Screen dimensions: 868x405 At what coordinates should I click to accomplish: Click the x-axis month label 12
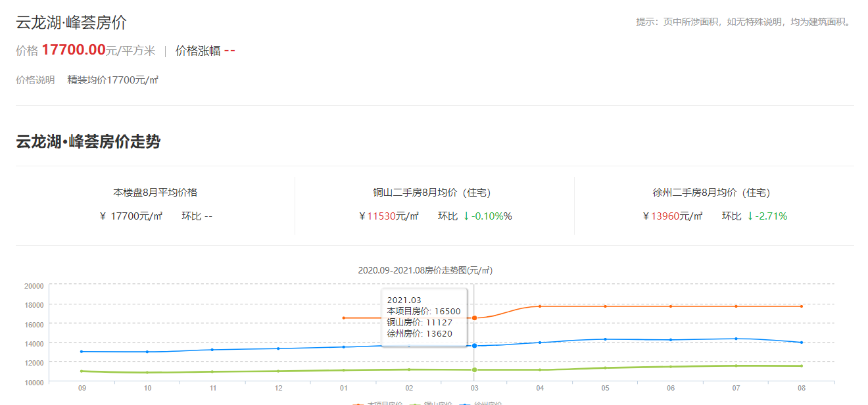point(278,389)
